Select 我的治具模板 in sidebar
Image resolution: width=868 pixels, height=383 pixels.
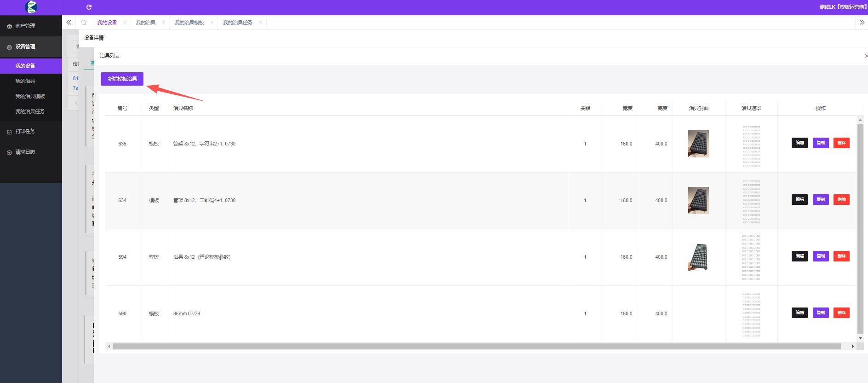click(31, 96)
